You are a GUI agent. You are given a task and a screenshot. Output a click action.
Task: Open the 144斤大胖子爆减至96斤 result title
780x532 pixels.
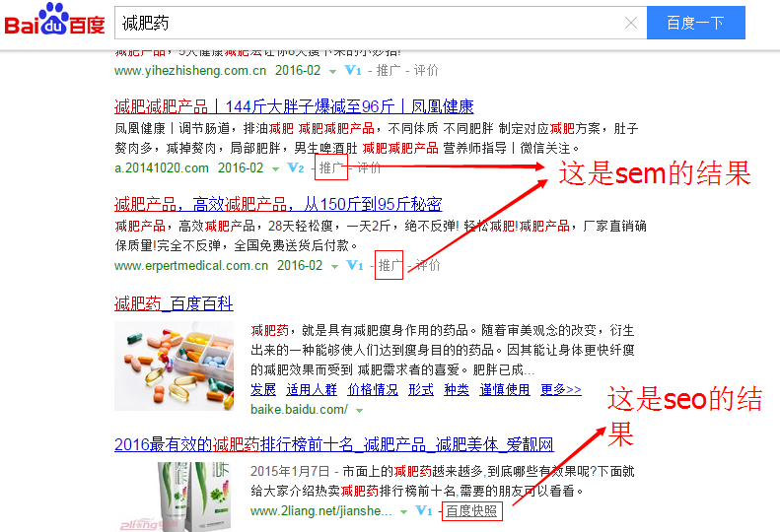click(294, 106)
